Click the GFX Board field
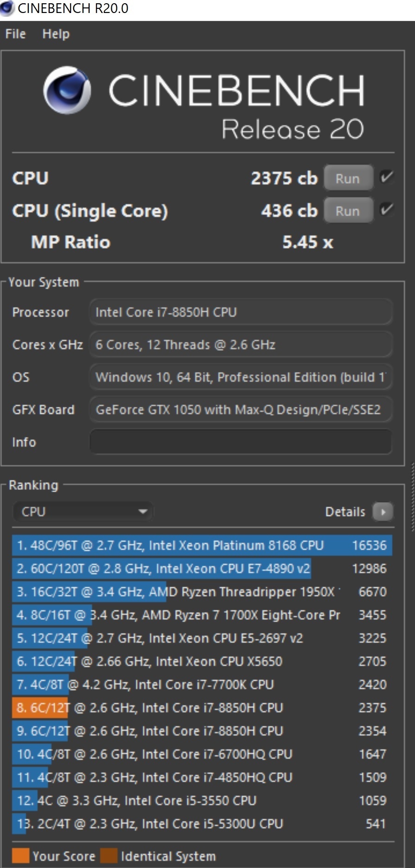This screenshot has height=868, width=415. 240,410
